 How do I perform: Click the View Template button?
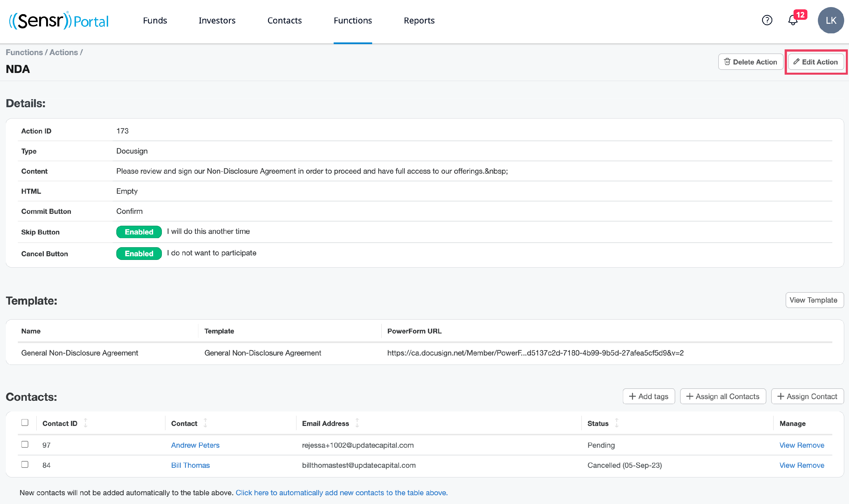pos(814,300)
